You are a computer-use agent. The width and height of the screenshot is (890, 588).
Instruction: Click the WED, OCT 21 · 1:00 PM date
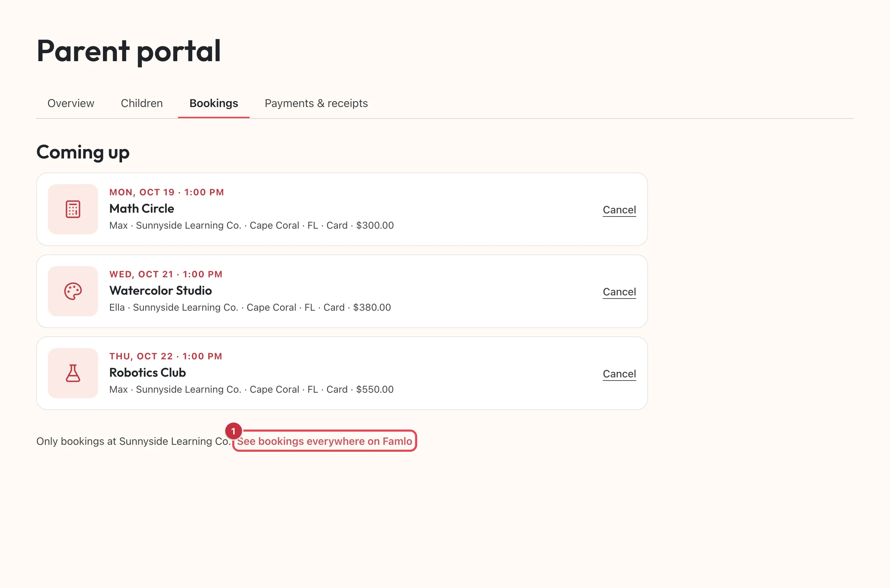[x=166, y=274]
